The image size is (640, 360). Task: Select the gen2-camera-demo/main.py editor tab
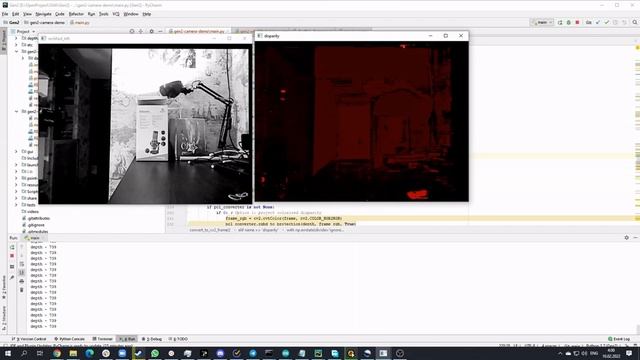point(199,31)
